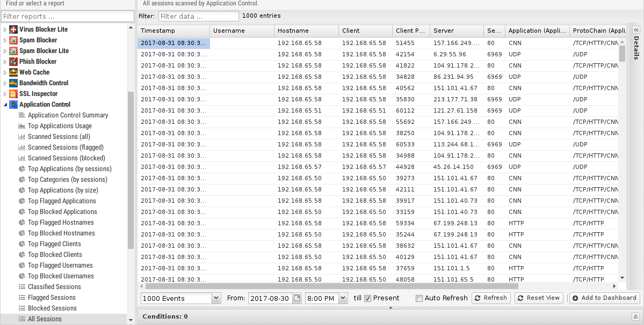Select the Blocked Sessions report

click(x=52, y=308)
